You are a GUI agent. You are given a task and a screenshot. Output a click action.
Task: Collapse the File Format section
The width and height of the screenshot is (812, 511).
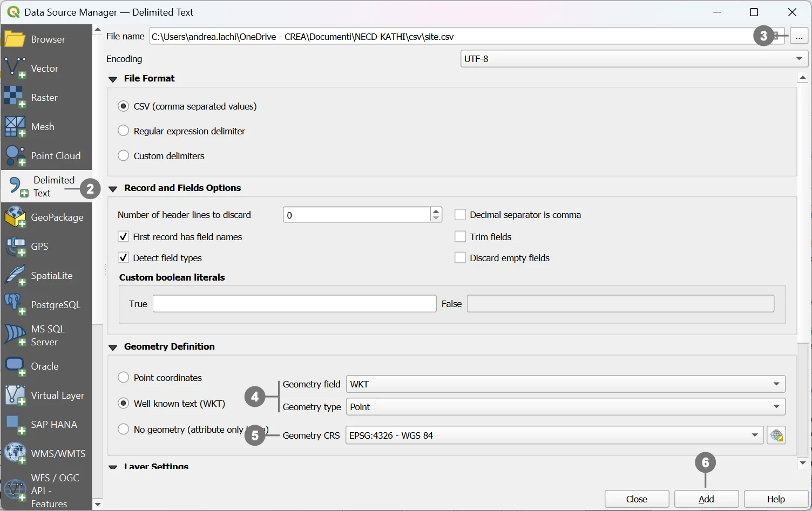(113, 79)
